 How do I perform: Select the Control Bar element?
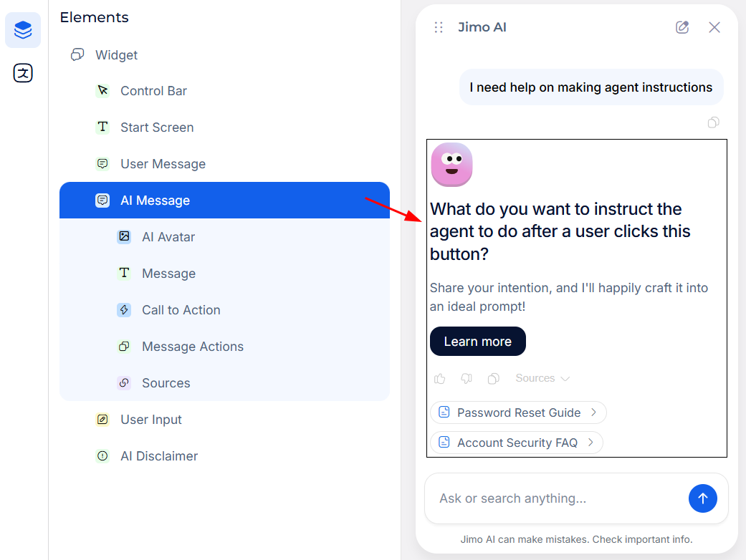pos(153,91)
